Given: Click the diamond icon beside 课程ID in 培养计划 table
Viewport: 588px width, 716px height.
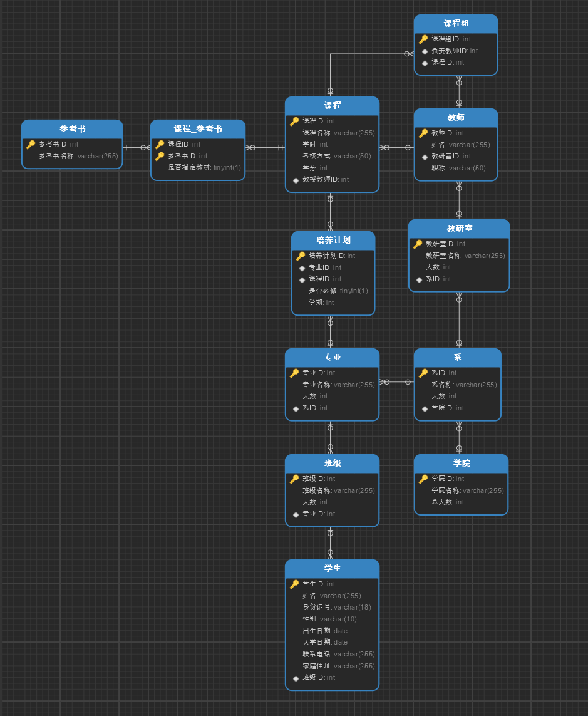Looking at the screenshot, I should tap(302, 279).
